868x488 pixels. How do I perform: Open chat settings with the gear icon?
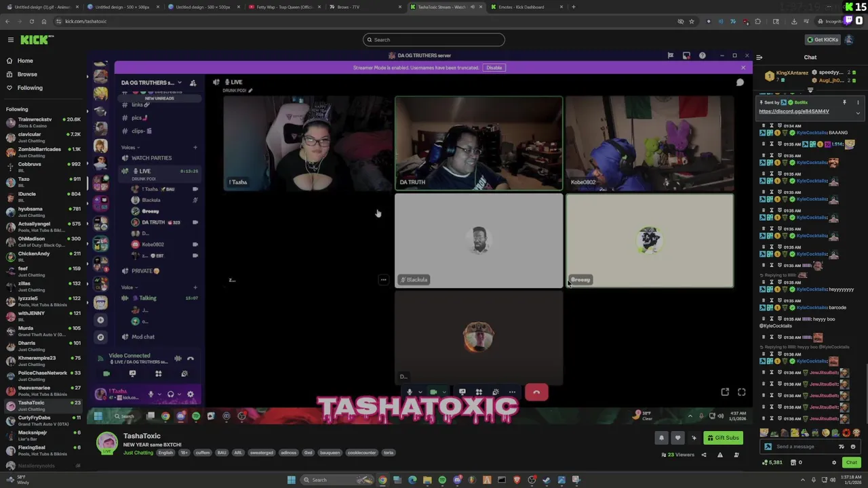(834, 462)
